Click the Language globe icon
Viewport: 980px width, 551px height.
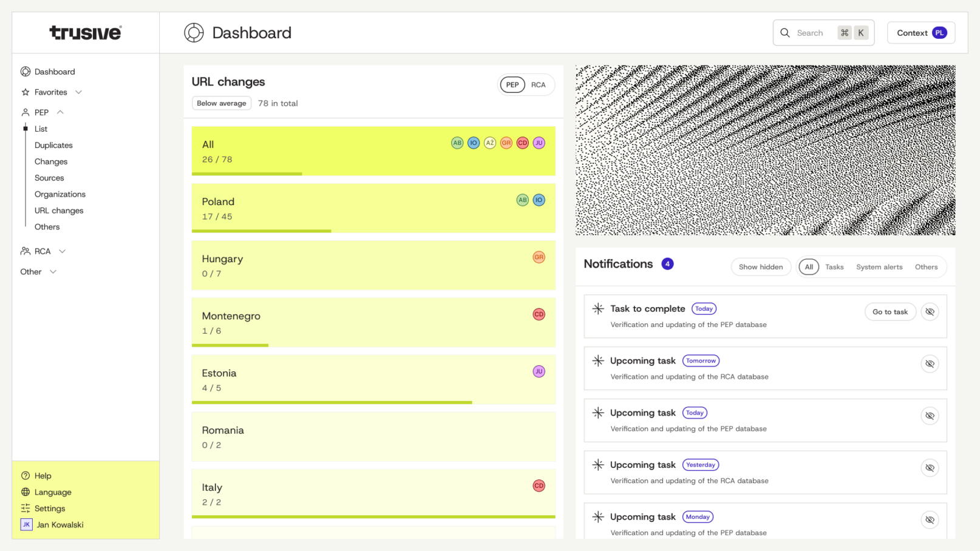[26, 492]
